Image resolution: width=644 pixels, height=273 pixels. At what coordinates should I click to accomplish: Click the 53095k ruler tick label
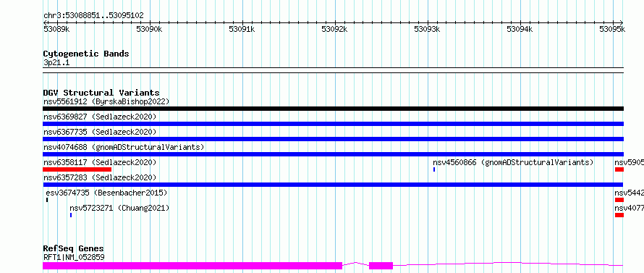click(612, 29)
